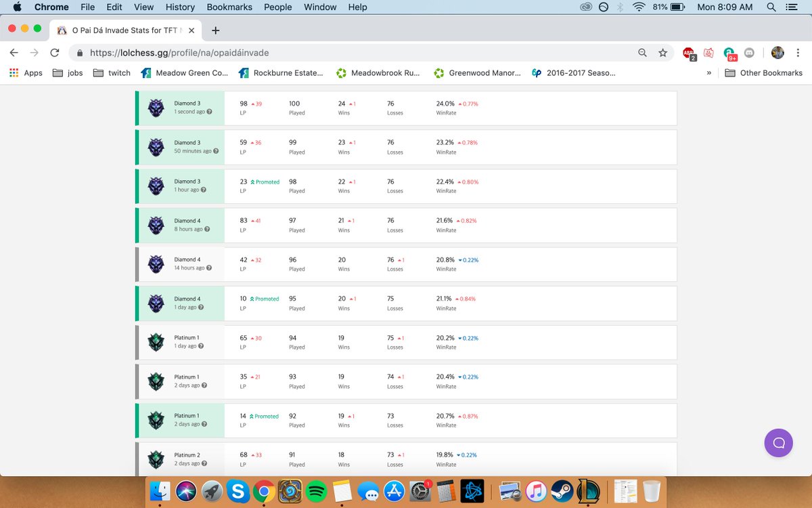Click the AdBlock Plus extension icon
This screenshot has width=812, height=508.
pos(689,53)
